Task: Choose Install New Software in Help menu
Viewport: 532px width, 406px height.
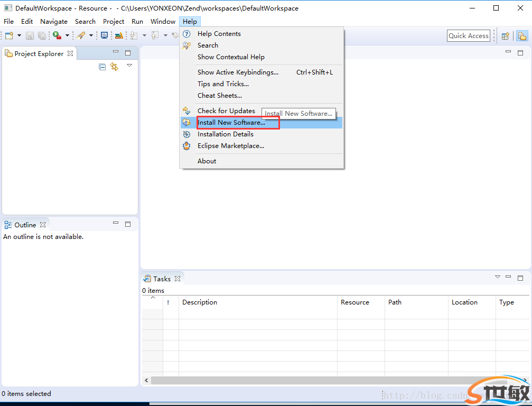Action: coord(262,123)
